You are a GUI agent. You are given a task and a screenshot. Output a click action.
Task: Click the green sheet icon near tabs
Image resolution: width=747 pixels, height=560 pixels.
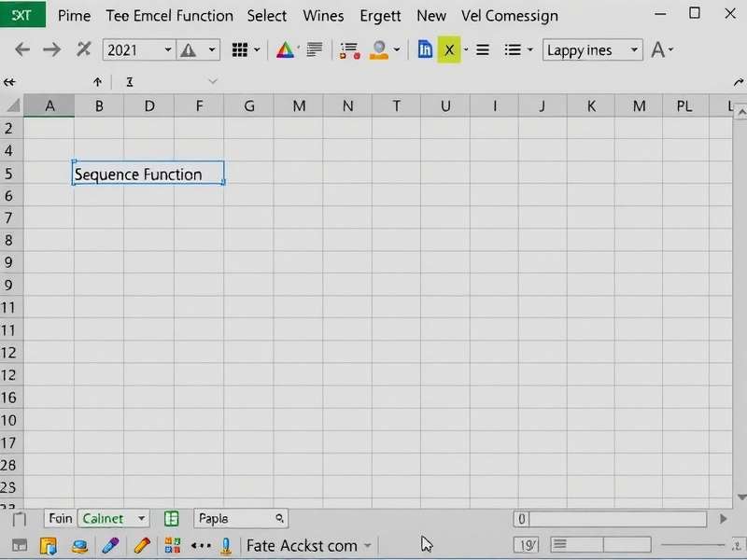pyautogui.click(x=172, y=519)
